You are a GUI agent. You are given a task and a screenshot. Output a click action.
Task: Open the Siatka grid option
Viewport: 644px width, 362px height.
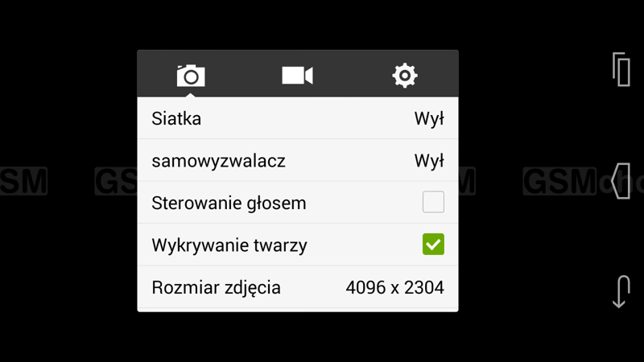(x=298, y=118)
